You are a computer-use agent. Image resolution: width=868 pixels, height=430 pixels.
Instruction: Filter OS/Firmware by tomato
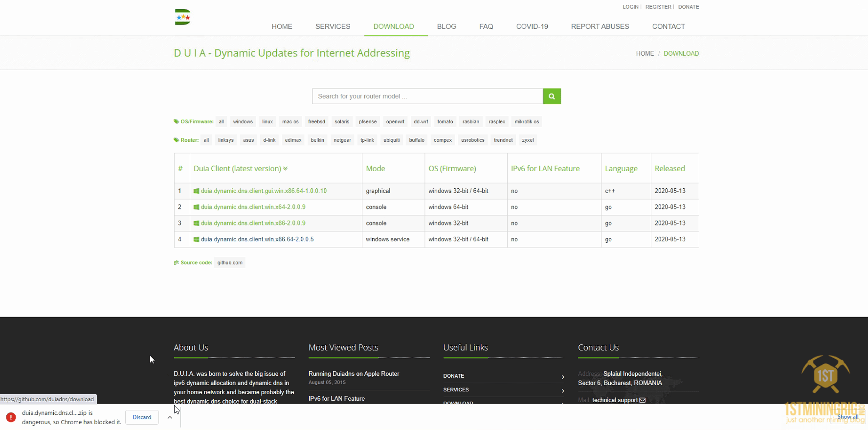(445, 122)
